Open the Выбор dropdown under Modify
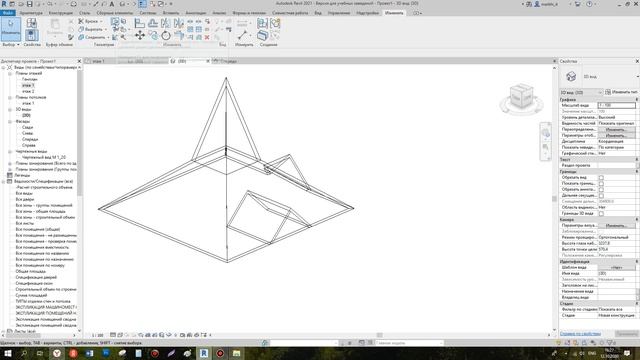The height and width of the screenshot is (360, 640). point(11,44)
